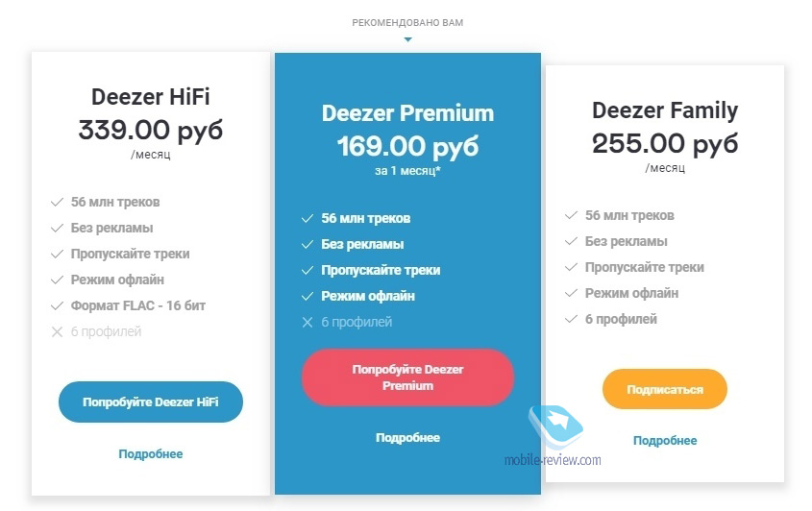The width and height of the screenshot is (812, 511).
Task: Open Подробнее link under Deezer HiFi
Action: [151, 454]
